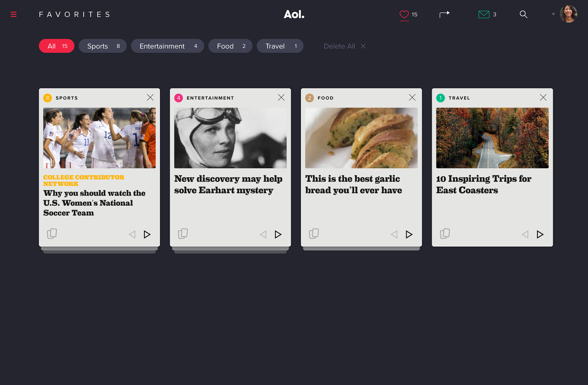Open the mail envelope icon

point(484,14)
